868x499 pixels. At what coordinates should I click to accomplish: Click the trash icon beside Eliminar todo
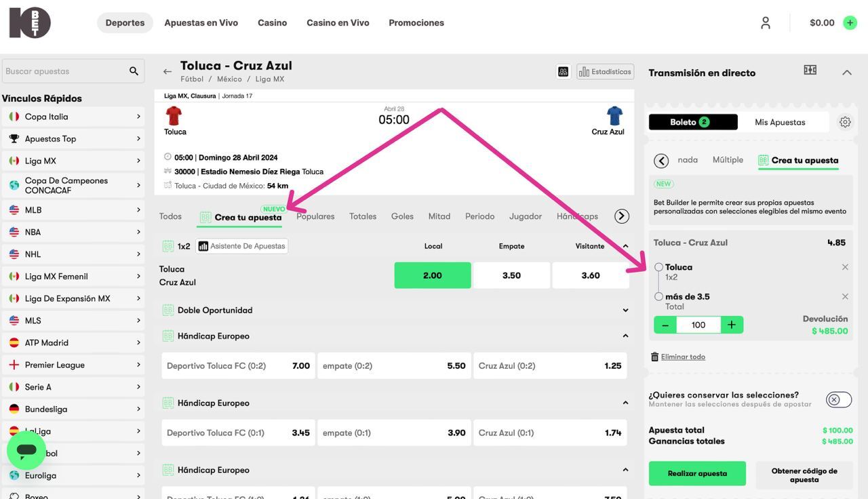(x=654, y=357)
